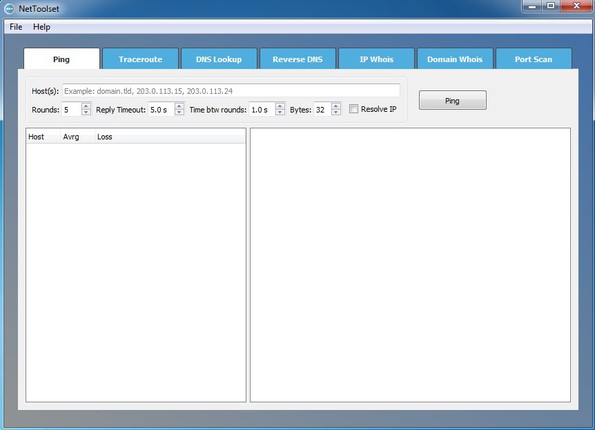Decrease Time btw rounds with down arrow
Image resolution: width=595 pixels, height=430 pixels.
[280, 113]
